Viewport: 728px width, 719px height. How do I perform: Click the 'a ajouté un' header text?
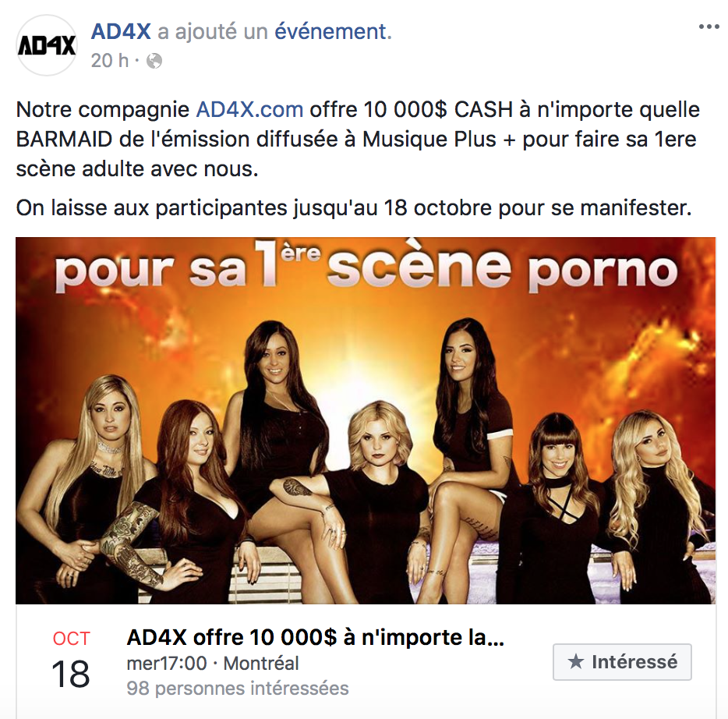pyautogui.click(x=213, y=32)
